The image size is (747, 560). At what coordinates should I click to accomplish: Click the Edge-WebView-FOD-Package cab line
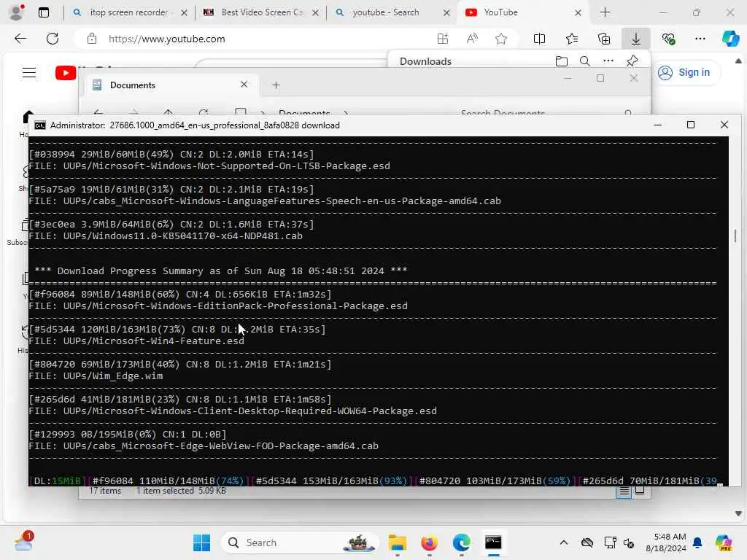204,446
